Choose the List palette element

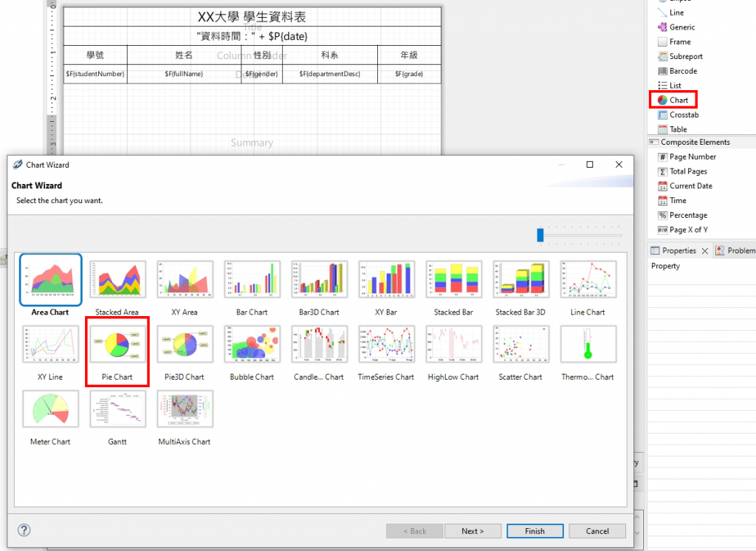(x=670, y=86)
